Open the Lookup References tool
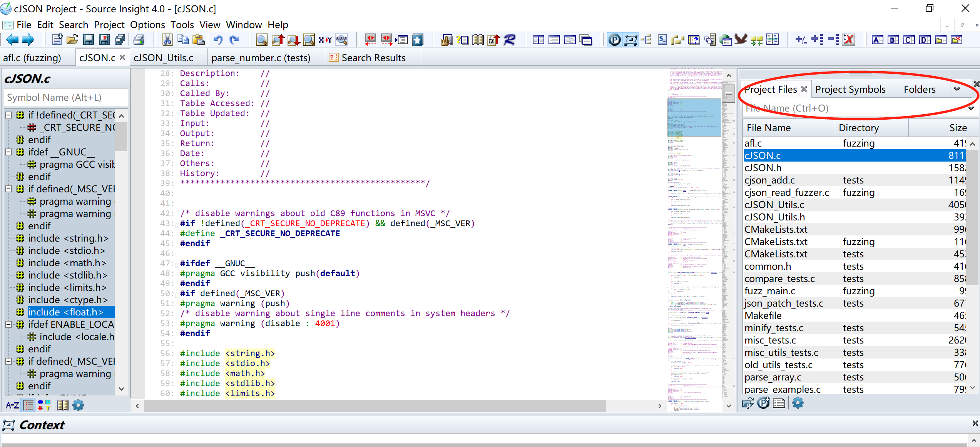 pos(463,40)
